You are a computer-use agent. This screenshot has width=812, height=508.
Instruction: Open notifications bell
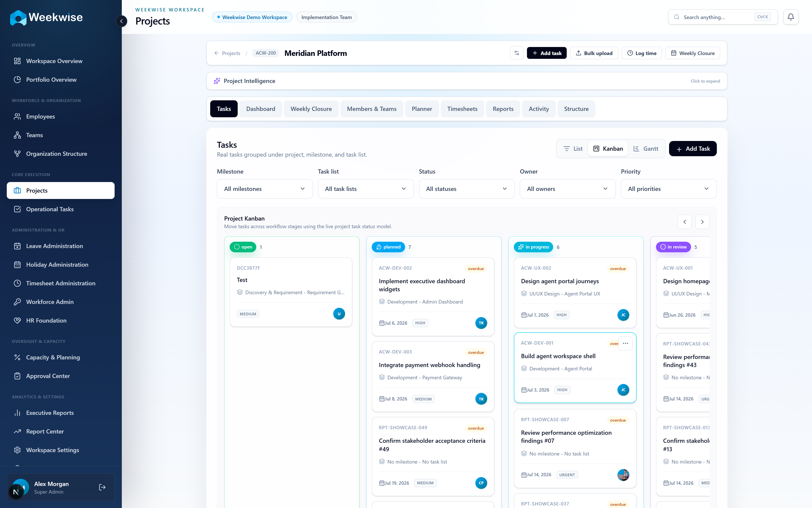pyautogui.click(x=790, y=17)
